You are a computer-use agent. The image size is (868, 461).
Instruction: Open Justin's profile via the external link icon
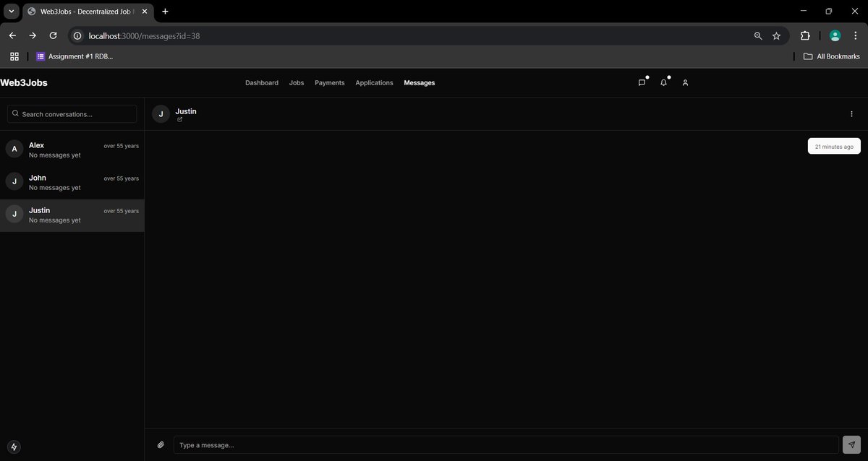pyautogui.click(x=179, y=119)
